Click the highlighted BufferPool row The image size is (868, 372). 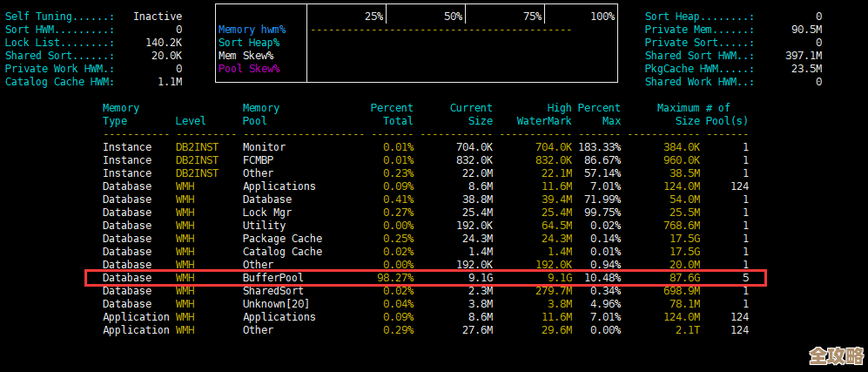tap(425, 278)
